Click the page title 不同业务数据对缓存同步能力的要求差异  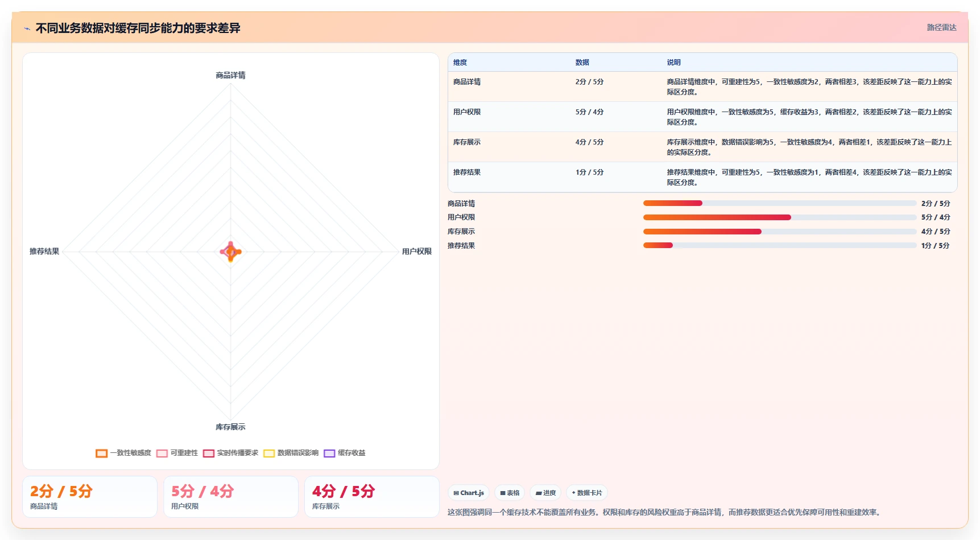point(138,28)
